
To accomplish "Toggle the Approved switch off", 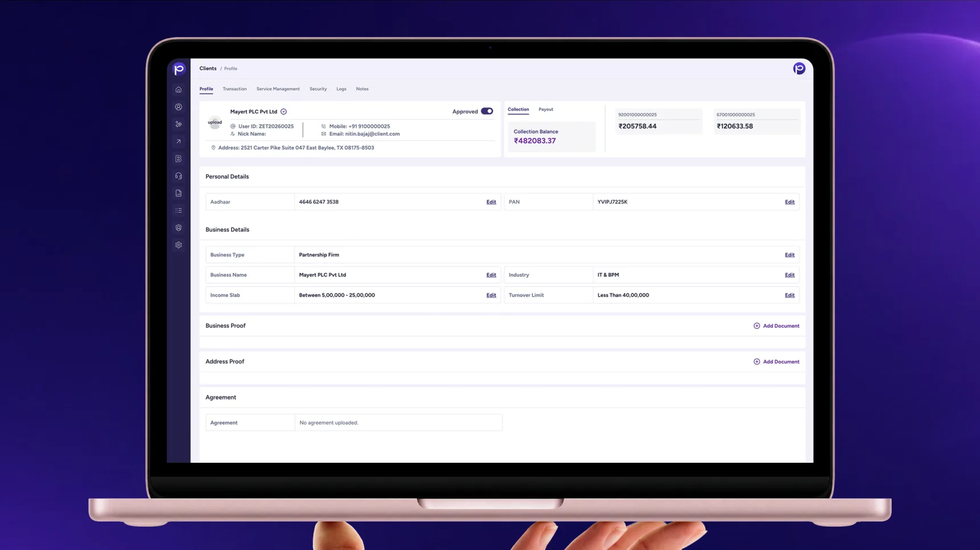I will click(487, 111).
